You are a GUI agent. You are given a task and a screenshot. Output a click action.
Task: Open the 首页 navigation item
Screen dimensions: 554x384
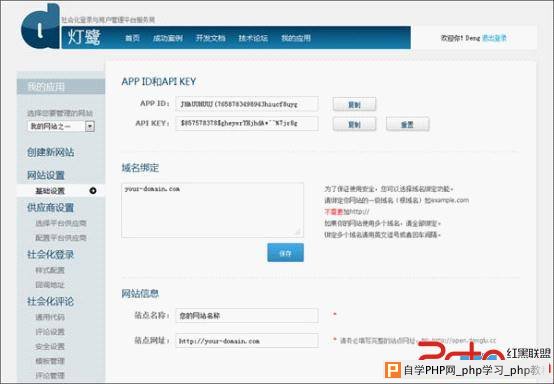click(132, 38)
